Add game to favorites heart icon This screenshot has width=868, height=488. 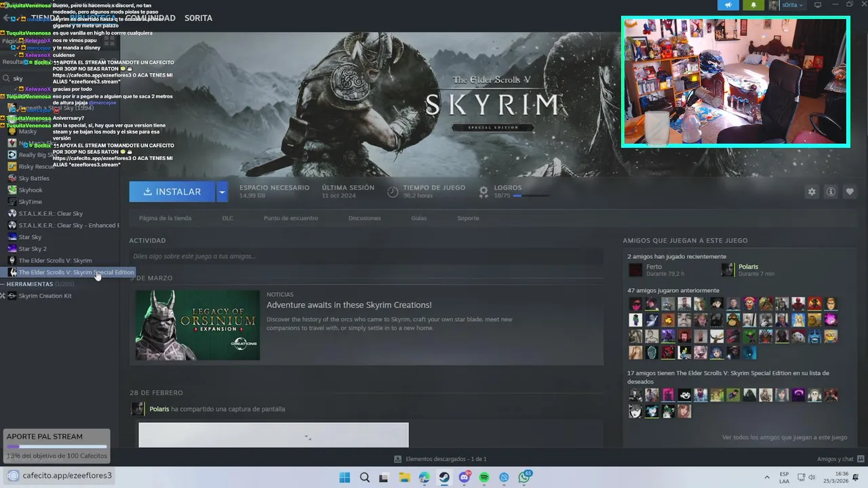850,192
